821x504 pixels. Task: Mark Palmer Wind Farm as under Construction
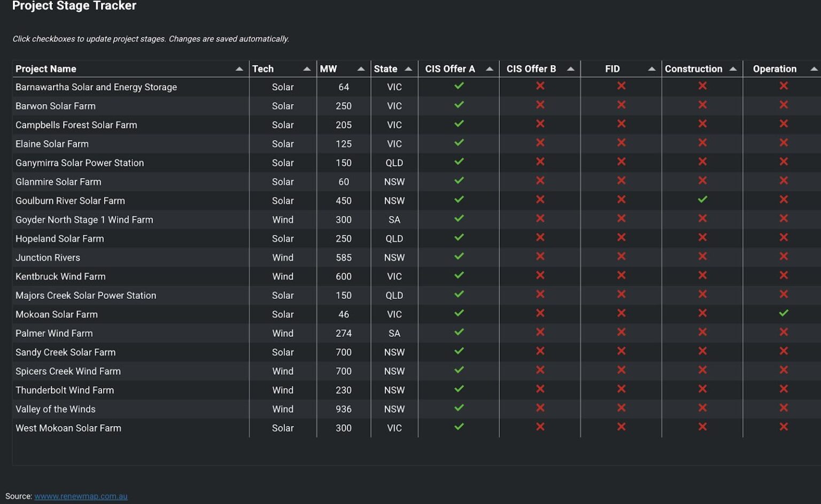(x=702, y=332)
